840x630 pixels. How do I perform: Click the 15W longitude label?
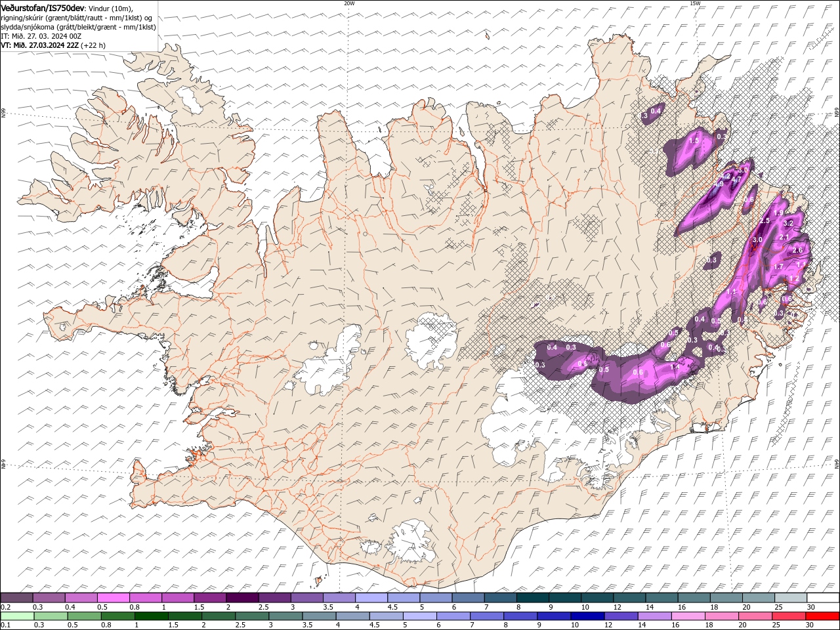click(x=694, y=3)
